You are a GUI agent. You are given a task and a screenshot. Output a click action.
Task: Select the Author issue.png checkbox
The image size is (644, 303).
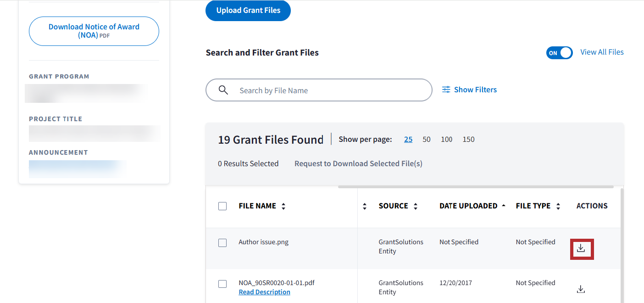pyautogui.click(x=222, y=243)
